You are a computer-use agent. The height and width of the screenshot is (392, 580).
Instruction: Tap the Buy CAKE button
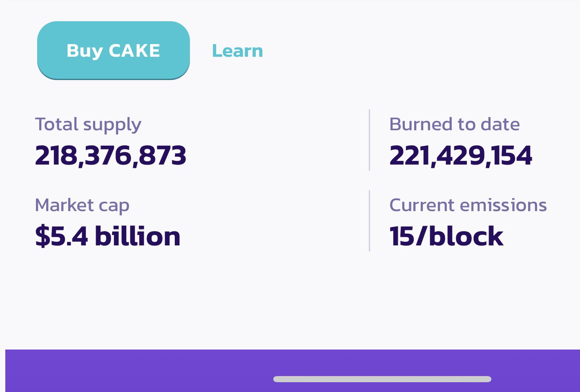pos(114,51)
